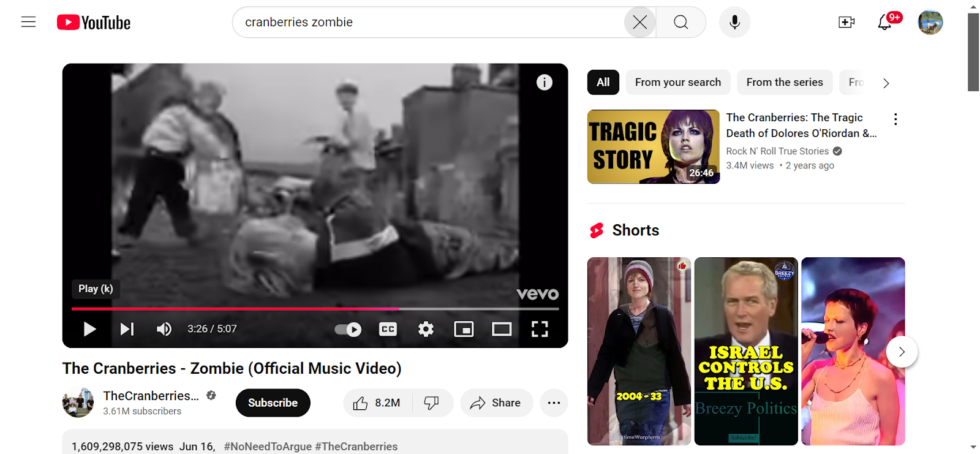Click the search box text
The width and height of the screenshot is (980, 454).
299,22
